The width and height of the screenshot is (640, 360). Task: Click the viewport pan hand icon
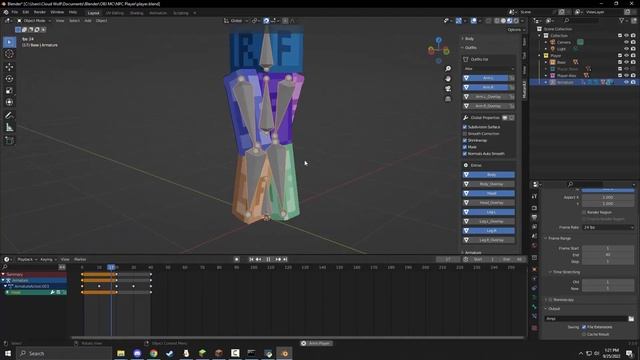point(448,78)
